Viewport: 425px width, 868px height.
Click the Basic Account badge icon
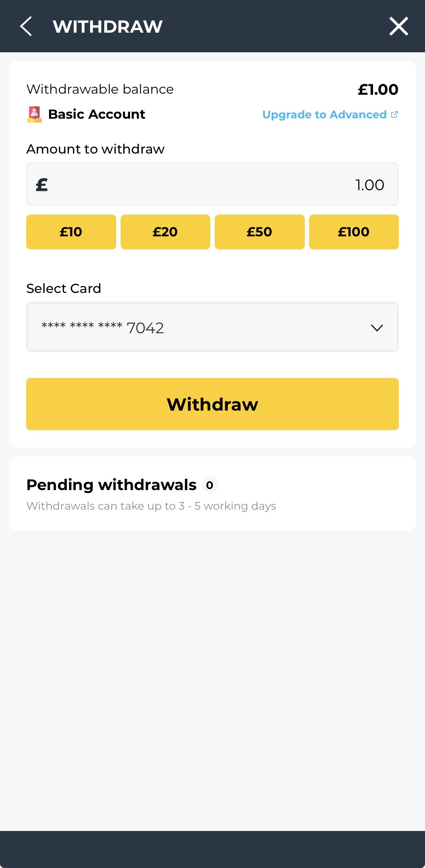tap(35, 114)
